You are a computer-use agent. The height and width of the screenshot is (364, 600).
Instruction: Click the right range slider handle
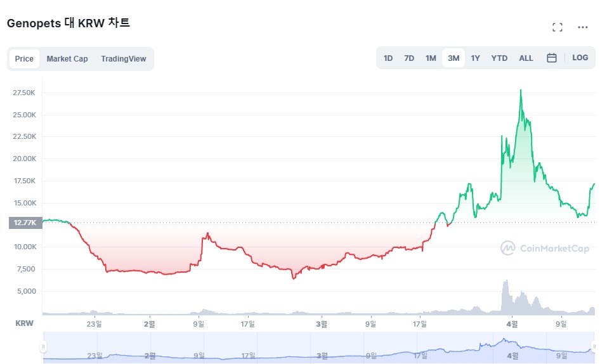(594, 347)
